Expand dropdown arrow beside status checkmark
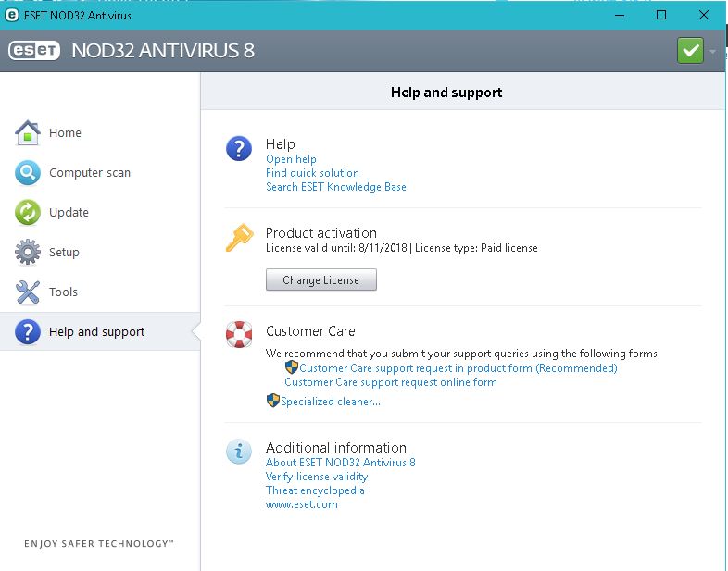 pos(712,52)
